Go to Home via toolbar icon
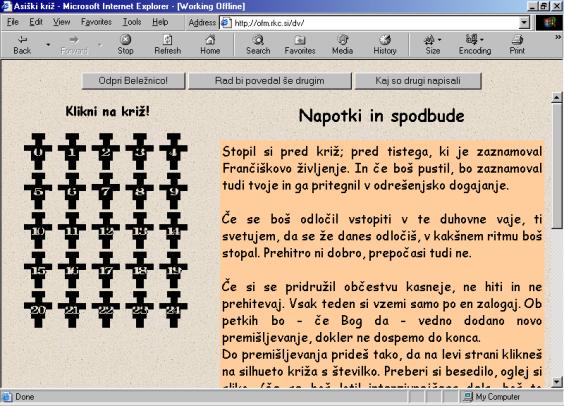 tap(210, 45)
